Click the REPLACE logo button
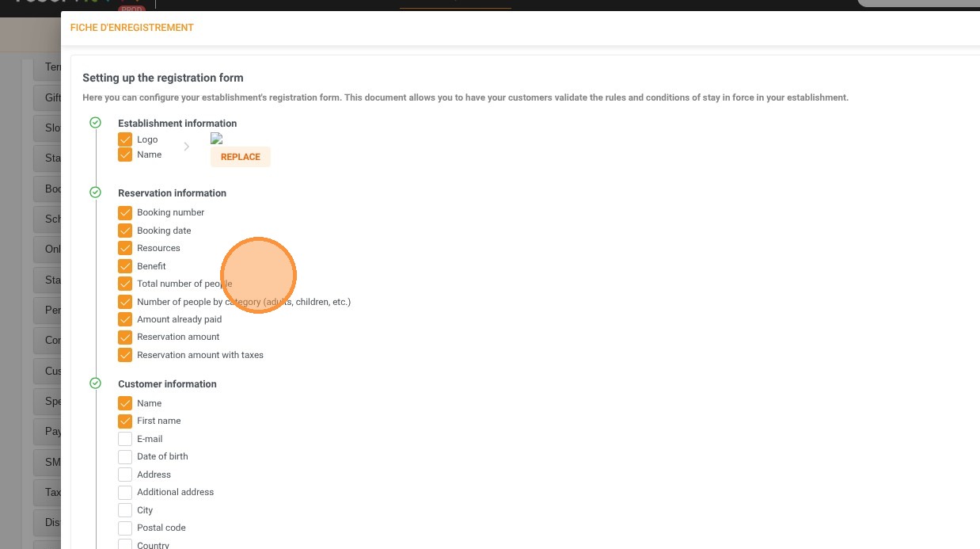The width and height of the screenshot is (980, 549). click(241, 157)
